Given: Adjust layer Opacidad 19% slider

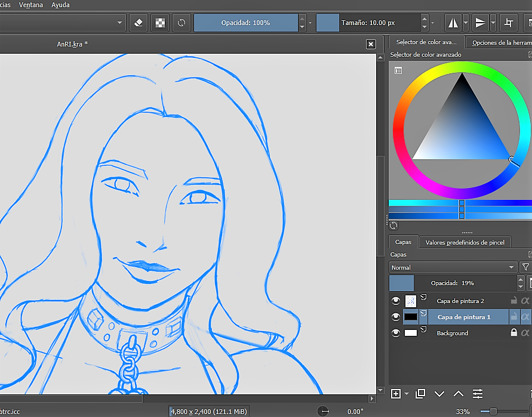Looking at the screenshot, I should click(453, 283).
